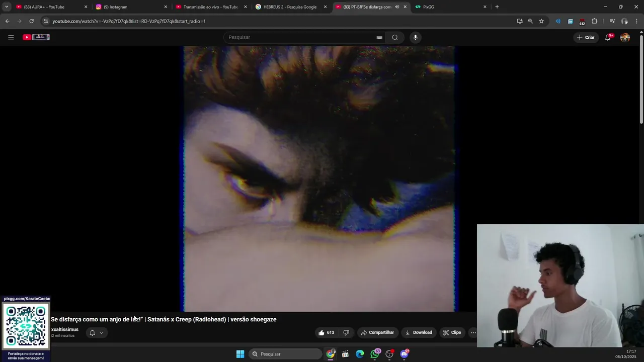
Task: Reload the page with refresh icon
Action: pyautogui.click(x=31, y=21)
